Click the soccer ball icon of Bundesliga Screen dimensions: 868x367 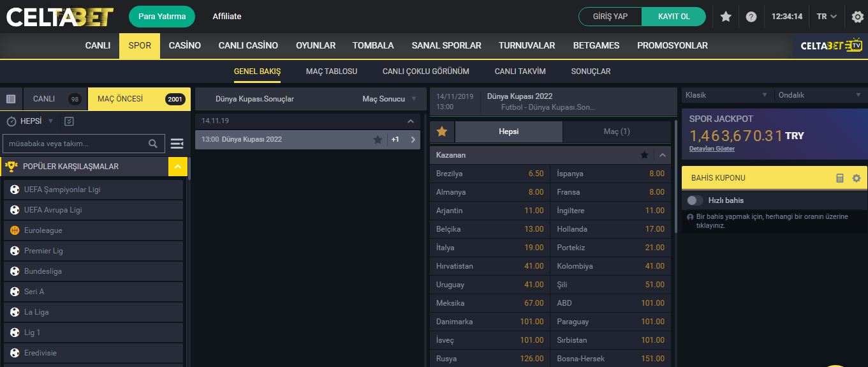pyautogui.click(x=15, y=271)
